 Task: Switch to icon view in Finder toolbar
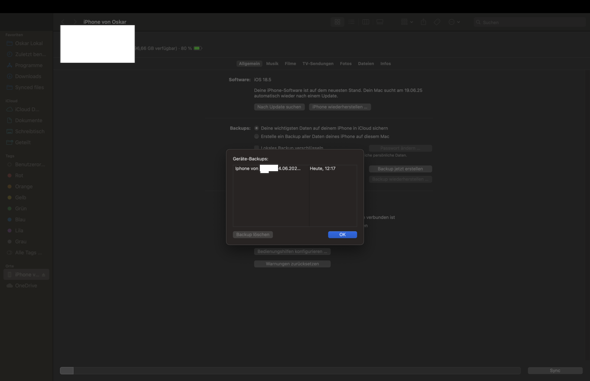(x=338, y=22)
